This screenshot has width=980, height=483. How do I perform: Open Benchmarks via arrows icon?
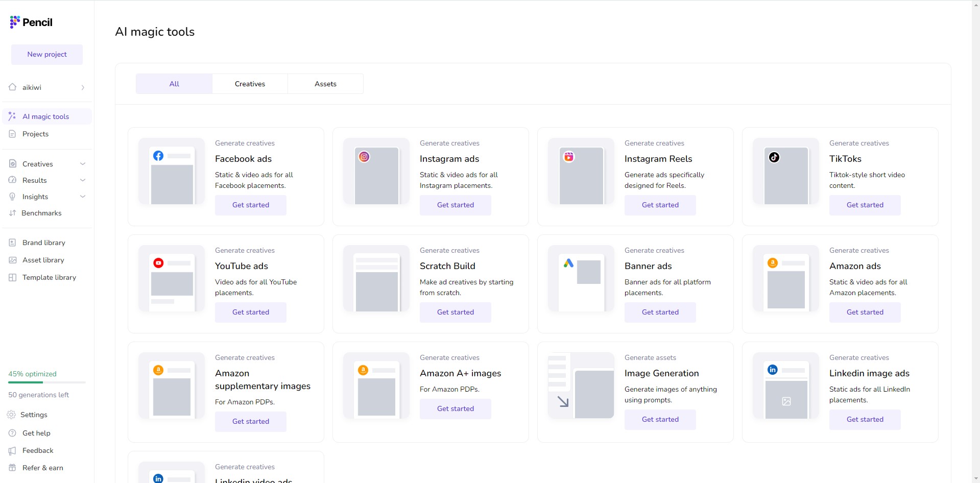click(x=12, y=213)
